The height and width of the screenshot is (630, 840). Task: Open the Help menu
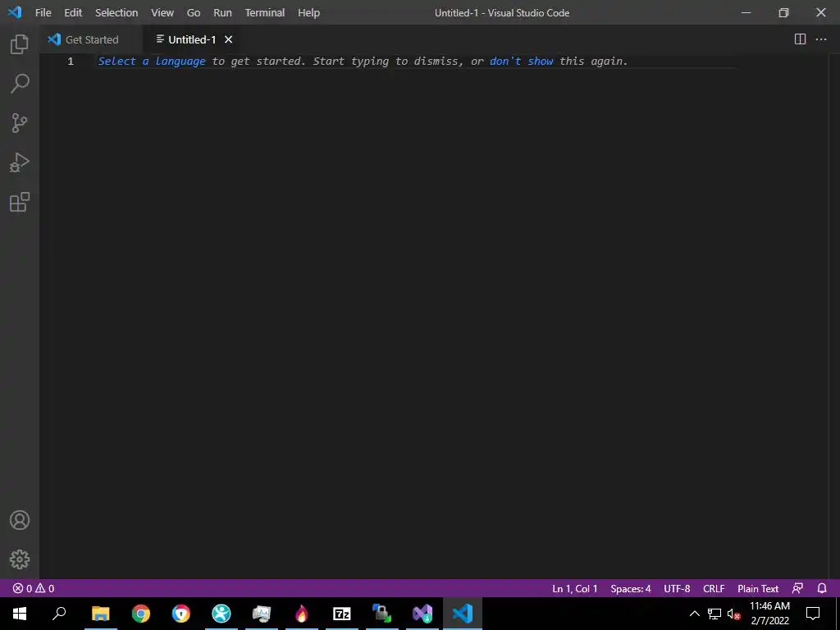[x=308, y=12]
